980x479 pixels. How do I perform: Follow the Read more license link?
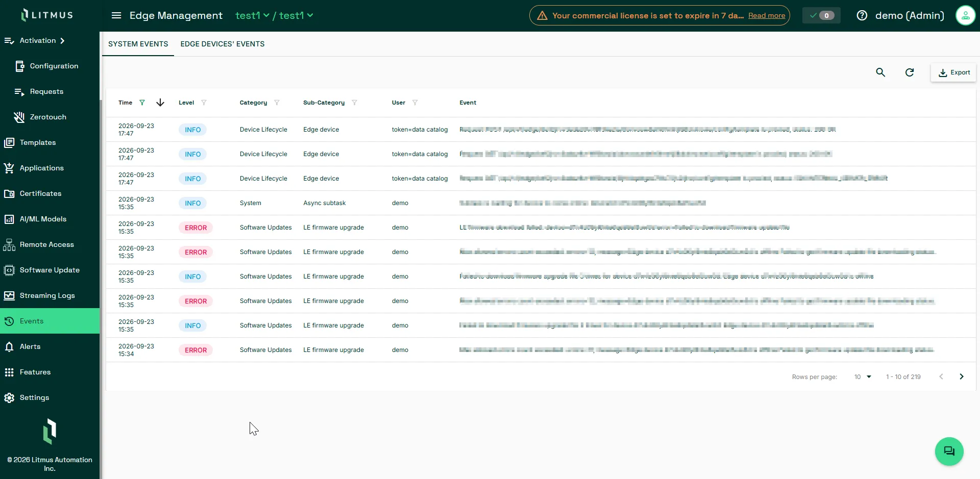[x=767, y=16]
